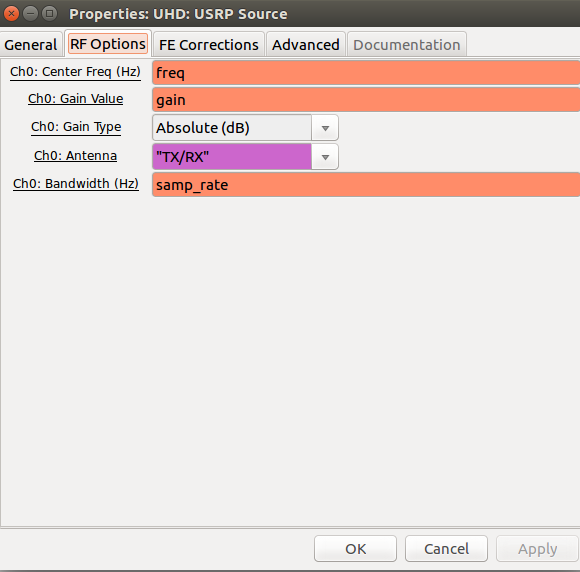Viewport: 580px width, 572px height.
Task: Click the Ch0: Antenna label
Action: (75, 155)
